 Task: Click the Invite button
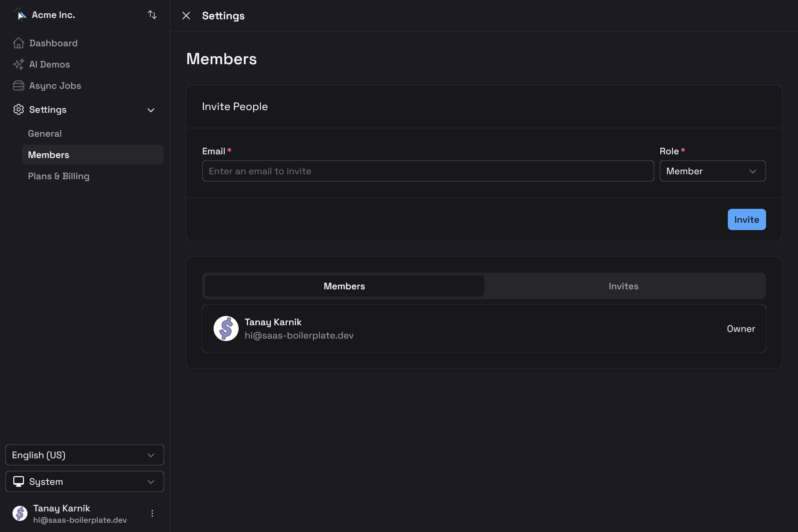(x=746, y=219)
